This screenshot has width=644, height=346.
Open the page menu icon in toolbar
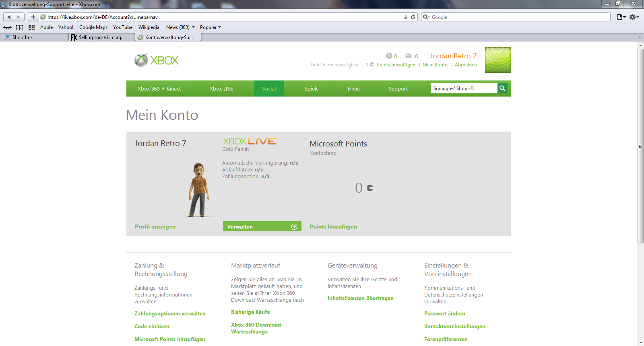[621, 17]
